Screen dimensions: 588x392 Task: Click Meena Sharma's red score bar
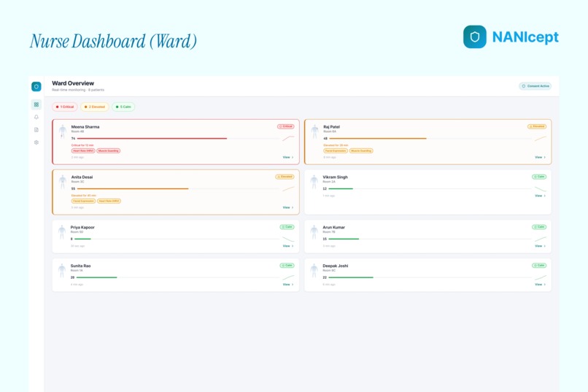pyautogui.click(x=152, y=139)
